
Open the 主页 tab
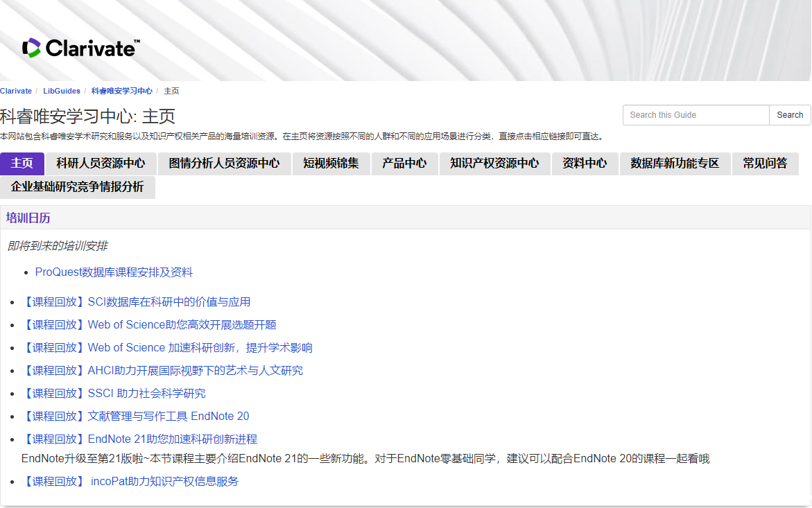click(22, 164)
